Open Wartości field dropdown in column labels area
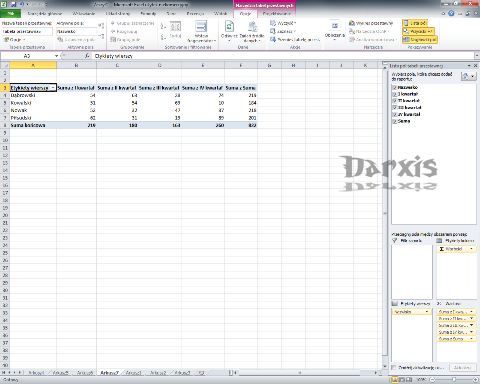480x384 pixels. click(x=471, y=249)
